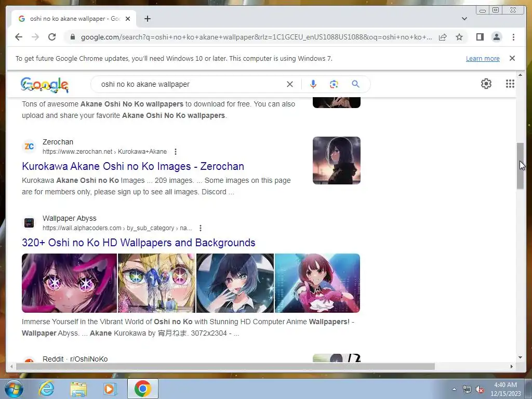532x399 pixels.
Task: Bookmark this page with the star icon
Action: [459, 37]
